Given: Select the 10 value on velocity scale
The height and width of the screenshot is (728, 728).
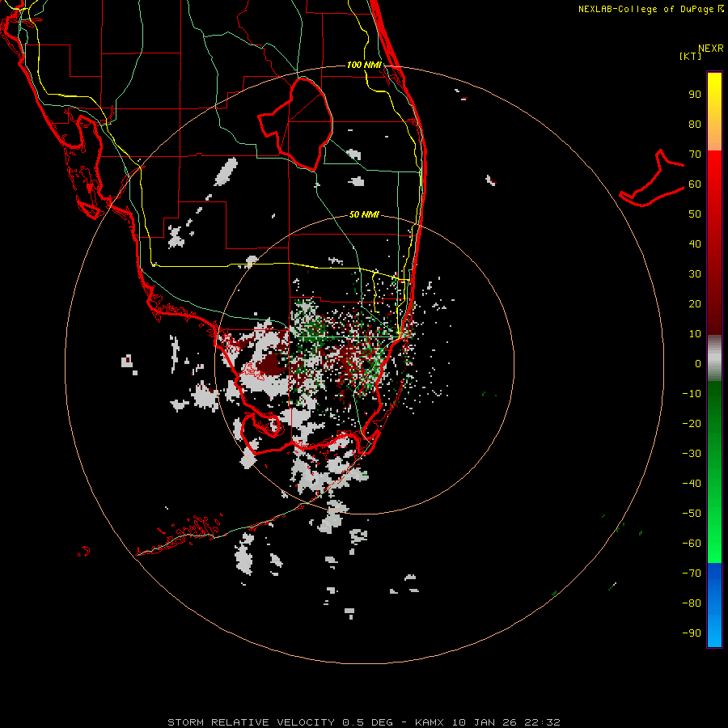Looking at the screenshot, I should pyautogui.click(x=695, y=334).
